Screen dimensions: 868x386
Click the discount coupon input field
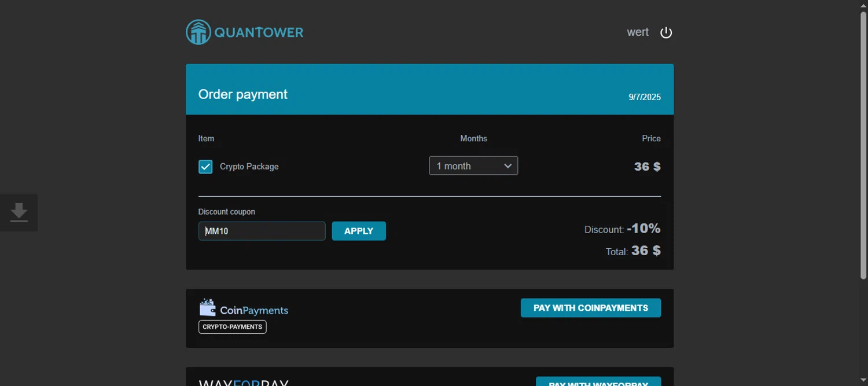(262, 231)
